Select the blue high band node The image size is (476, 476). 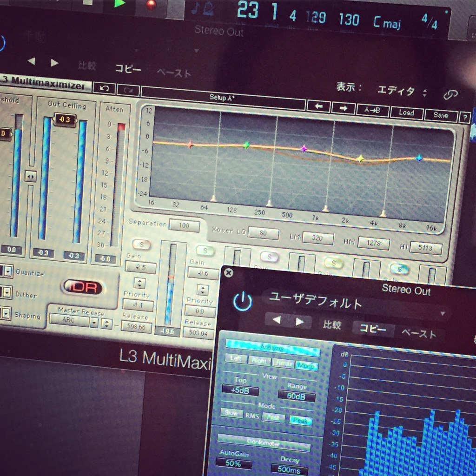point(419,158)
